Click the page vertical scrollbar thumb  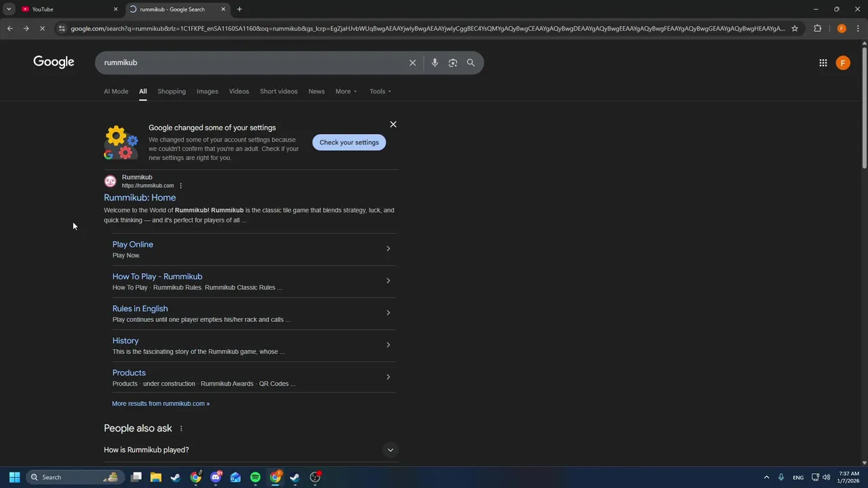864,107
